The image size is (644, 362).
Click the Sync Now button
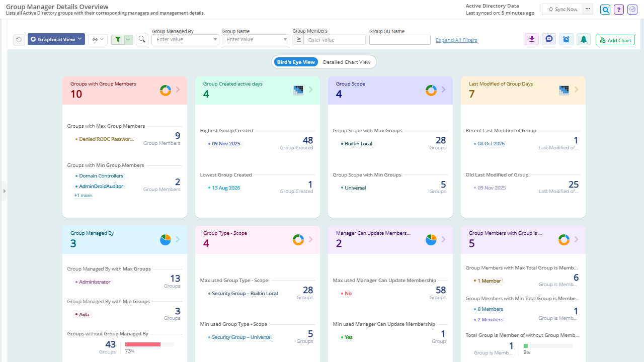562,9
